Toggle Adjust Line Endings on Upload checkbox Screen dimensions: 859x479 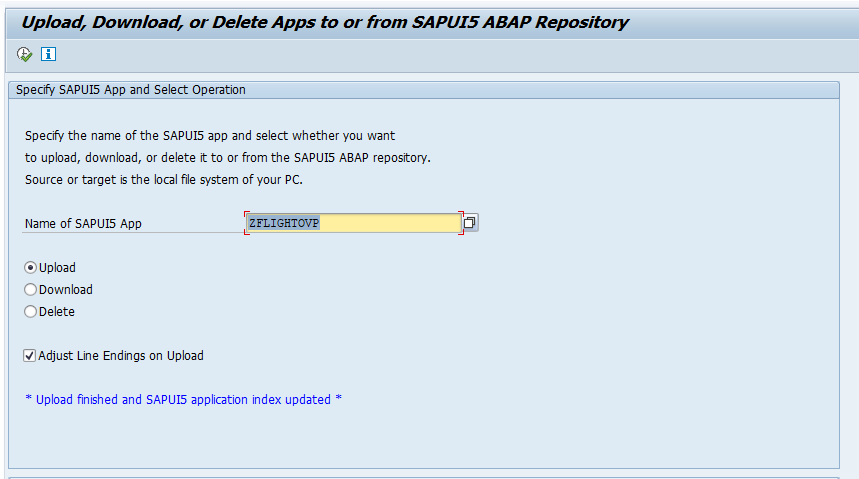click(x=30, y=356)
